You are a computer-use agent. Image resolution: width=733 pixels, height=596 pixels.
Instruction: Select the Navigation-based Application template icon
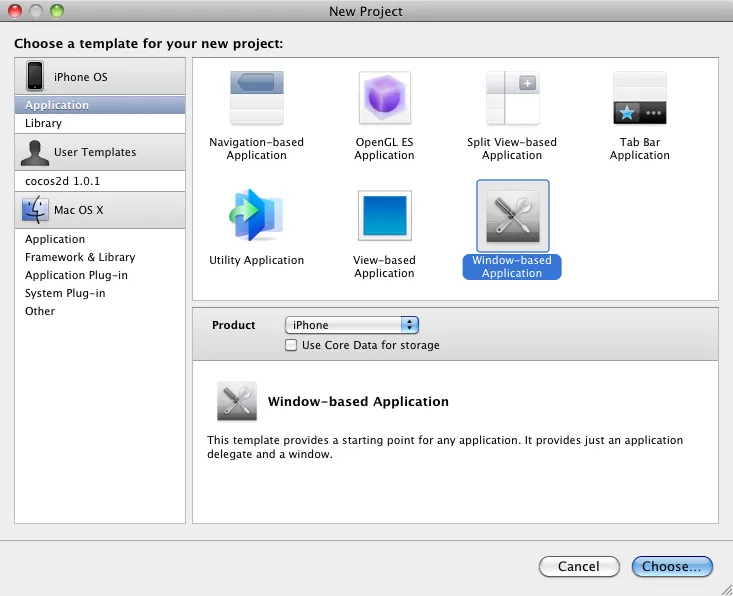pyautogui.click(x=257, y=97)
